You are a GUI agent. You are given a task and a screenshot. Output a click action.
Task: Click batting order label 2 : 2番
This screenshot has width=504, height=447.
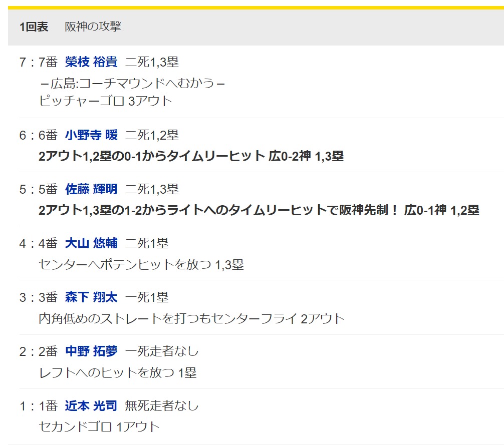coord(39,351)
